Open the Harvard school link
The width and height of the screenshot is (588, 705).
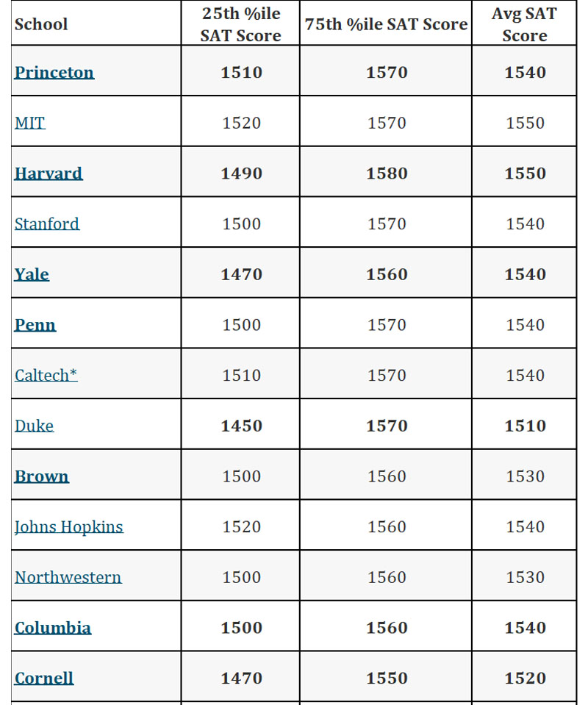point(49,173)
